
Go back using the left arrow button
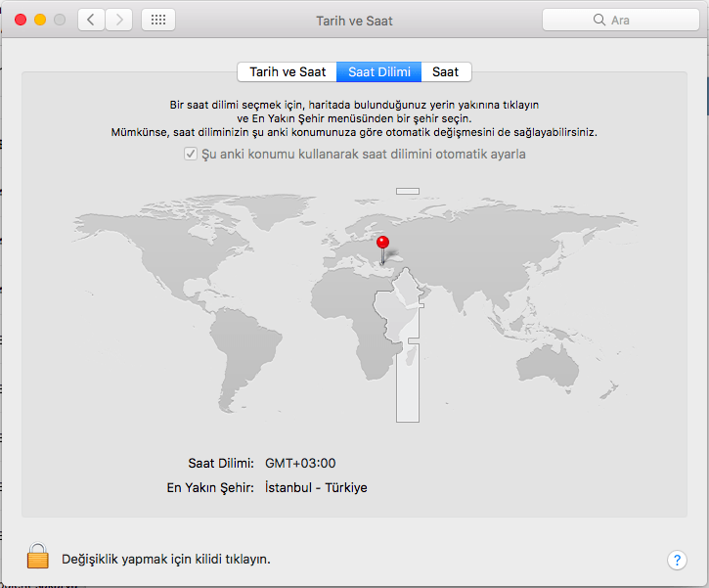pos(91,20)
